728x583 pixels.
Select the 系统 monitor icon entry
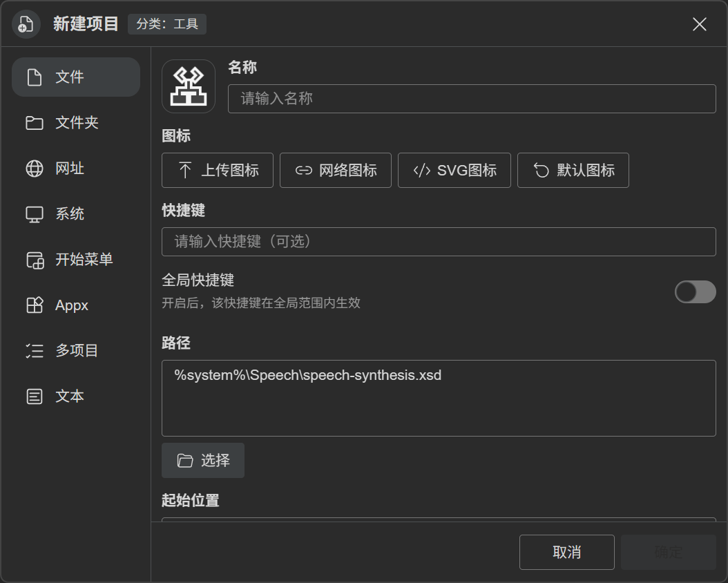coord(76,213)
